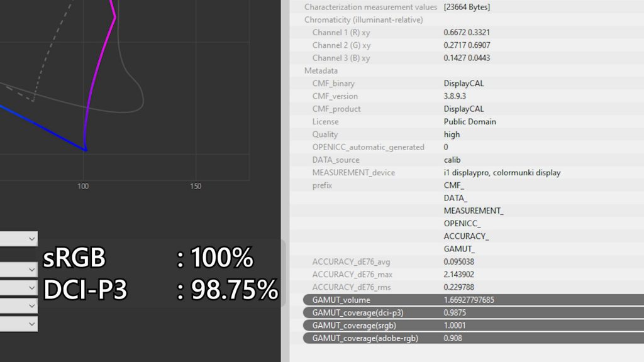Screen dimensions: 644x362
Task: Click the GAMUT_coverage(srgb) label
Action: click(x=354, y=325)
